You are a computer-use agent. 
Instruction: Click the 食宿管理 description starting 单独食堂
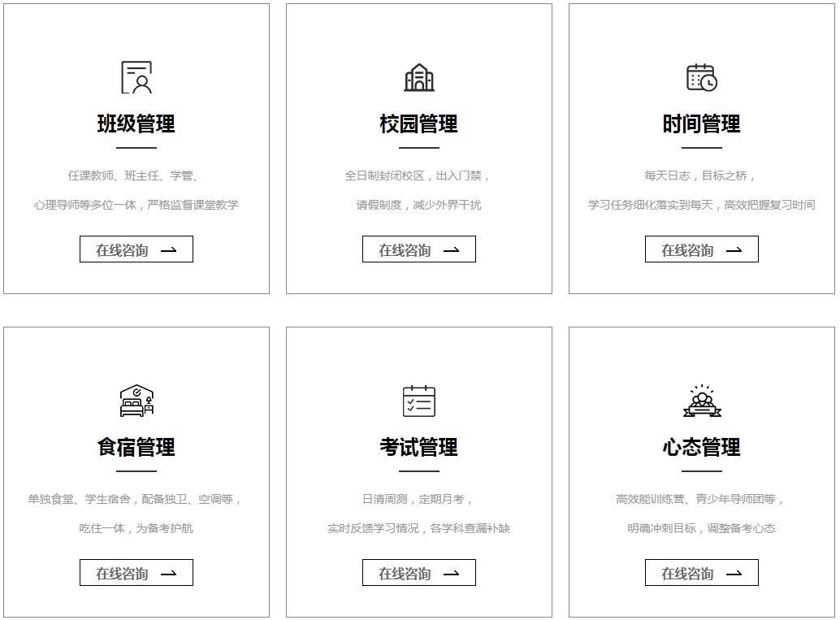click(x=136, y=499)
